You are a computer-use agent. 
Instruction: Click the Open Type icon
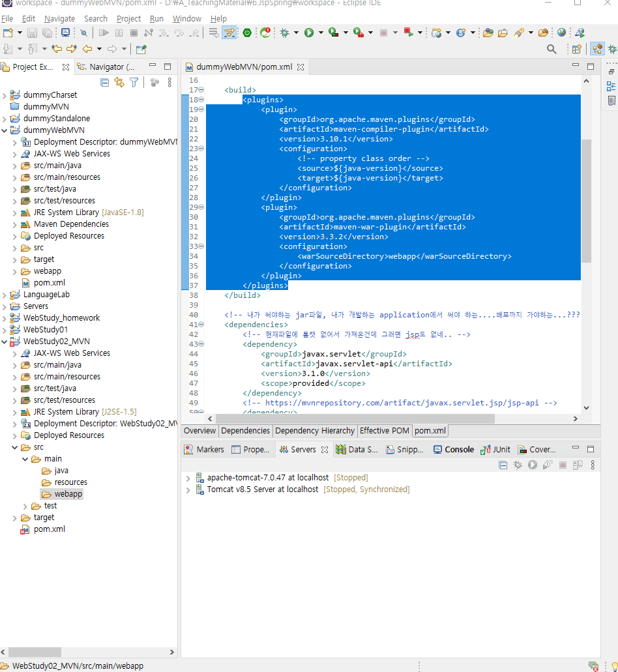tap(488, 33)
